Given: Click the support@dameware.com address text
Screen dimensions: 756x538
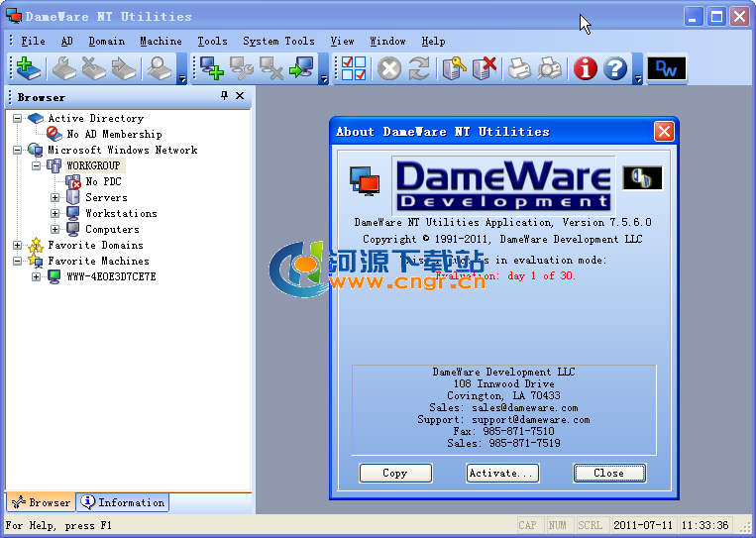Looking at the screenshot, I should click(531, 420).
